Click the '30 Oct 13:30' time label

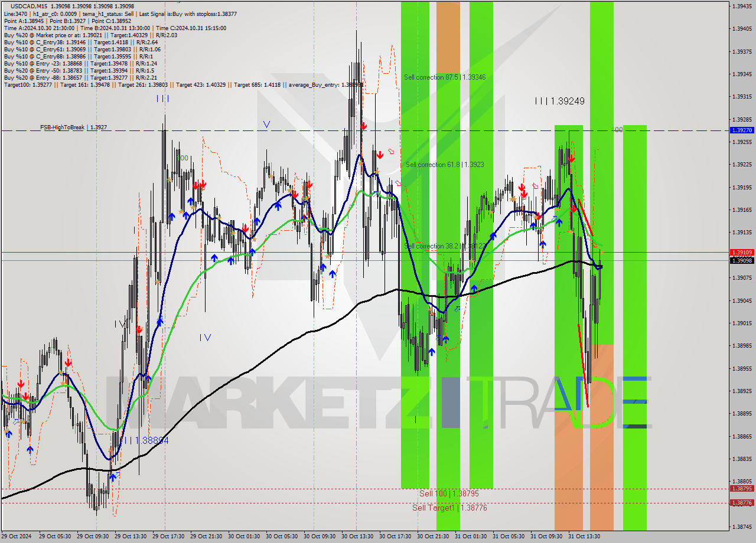[x=359, y=537]
